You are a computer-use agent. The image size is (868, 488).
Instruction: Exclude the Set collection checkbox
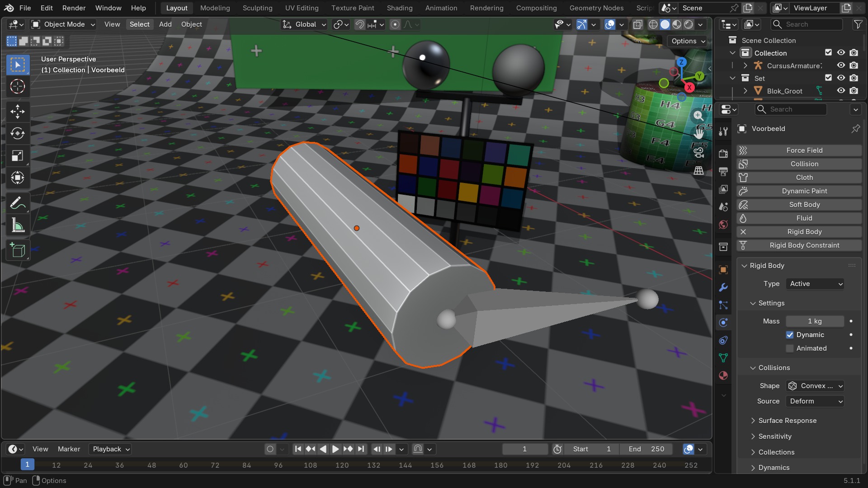(x=828, y=78)
